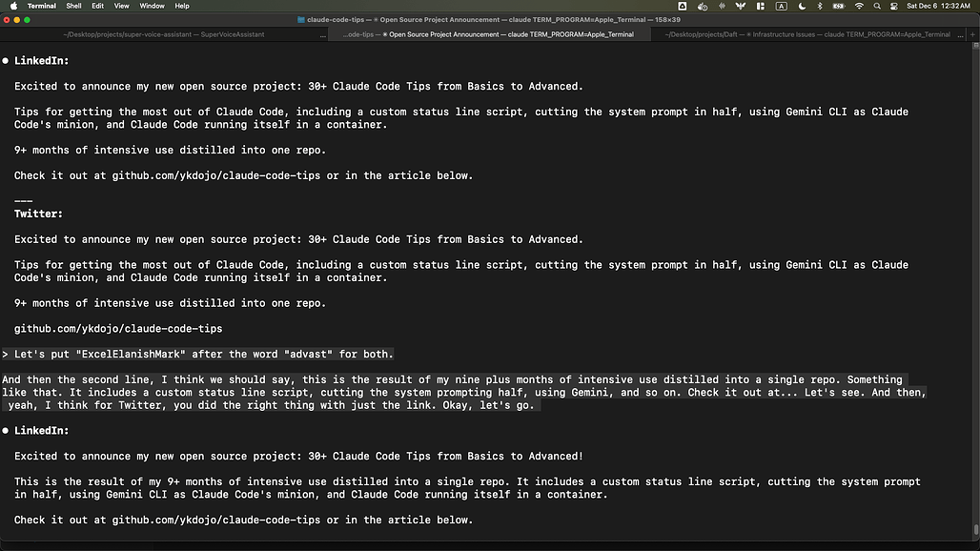Click the Focus moon icon
Screen dimensions: 980x551
pos(801,6)
